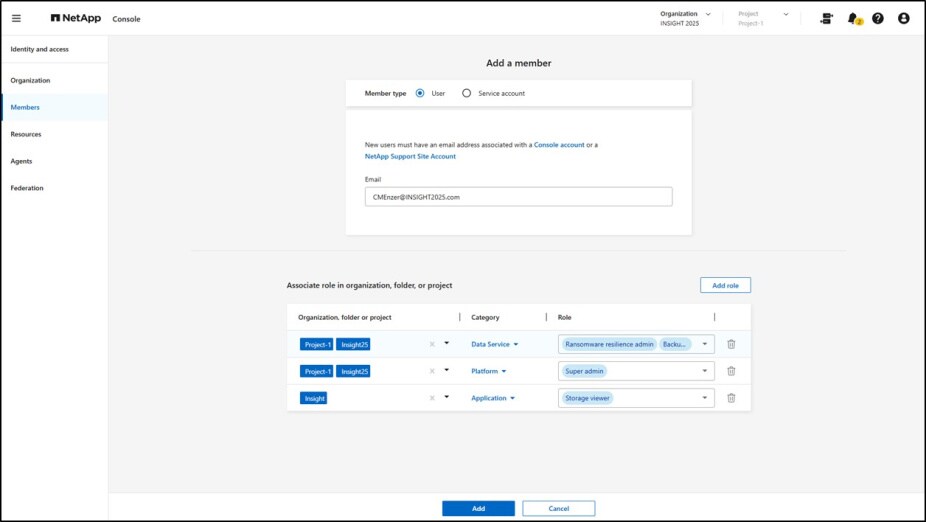Image resolution: width=926 pixels, height=522 pixels.
Task: Delete the Platform role row
Action: [731, 371]
